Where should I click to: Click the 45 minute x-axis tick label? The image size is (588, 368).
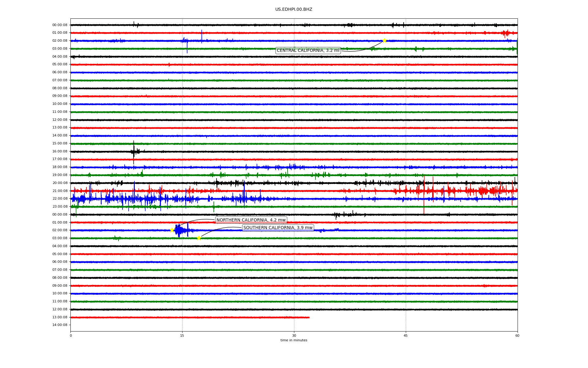405,335
